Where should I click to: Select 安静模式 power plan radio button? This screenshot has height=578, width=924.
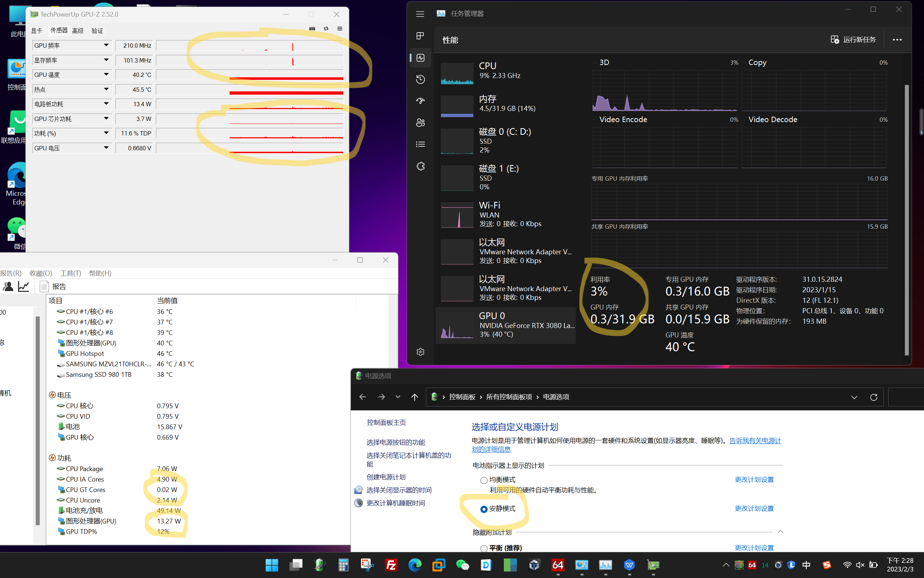[x=484, y=509]
